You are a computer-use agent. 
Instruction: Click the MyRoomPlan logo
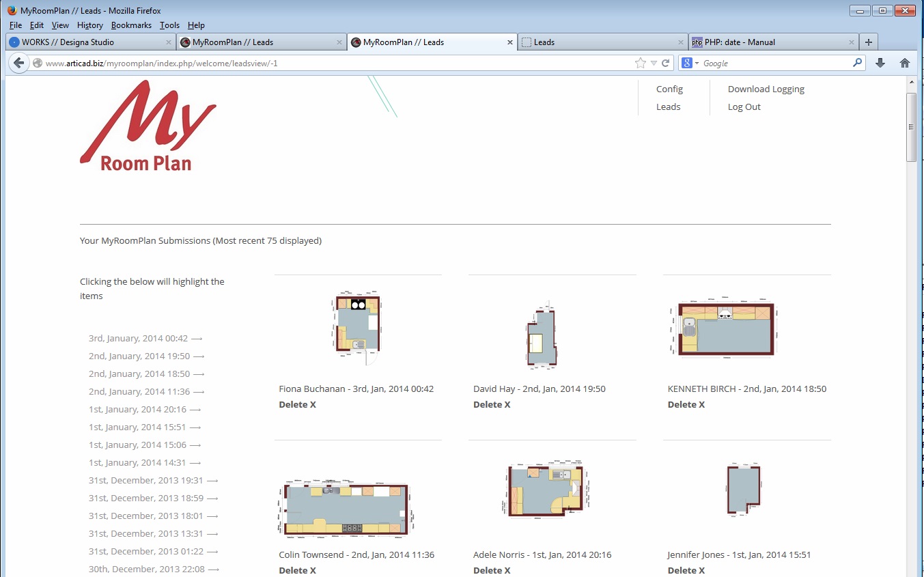pyautogui.click(x=148, y=125)
